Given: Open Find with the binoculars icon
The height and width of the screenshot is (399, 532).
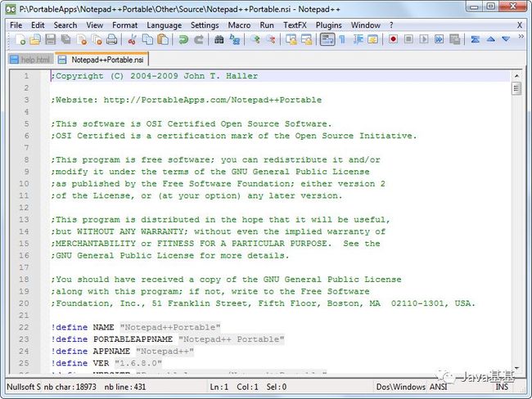Looking at the screenshot, I should pos(219,40).
